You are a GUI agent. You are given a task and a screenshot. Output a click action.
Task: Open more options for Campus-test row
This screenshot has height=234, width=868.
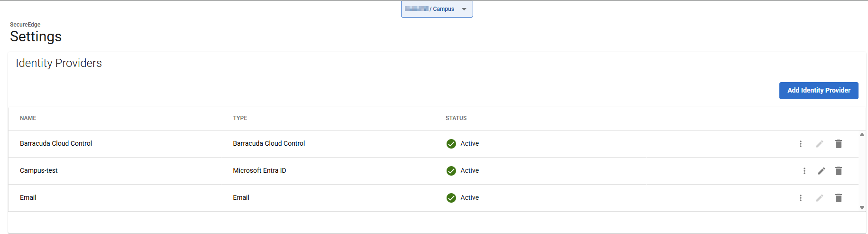pos(804,171)
